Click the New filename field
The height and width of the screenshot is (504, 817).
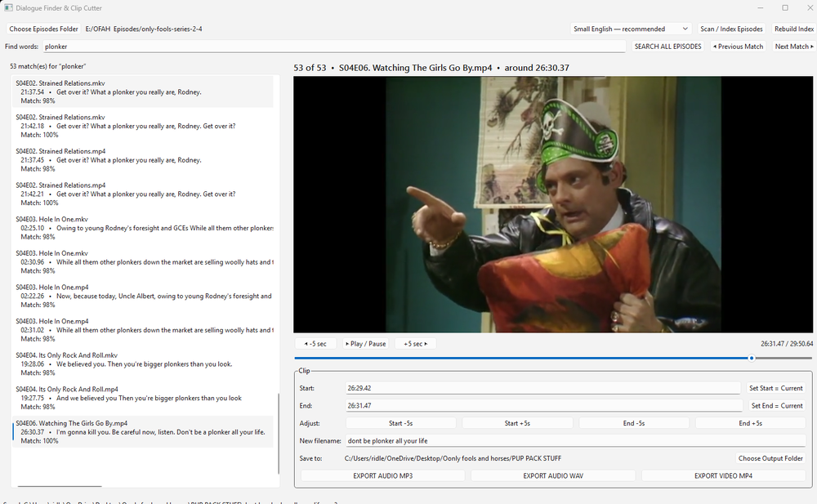576,441
